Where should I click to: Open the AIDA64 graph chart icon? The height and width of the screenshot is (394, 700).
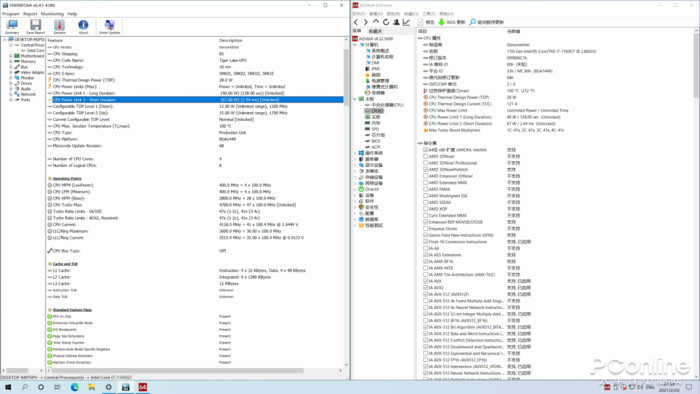pyautogui.click(x=406, y=22)
